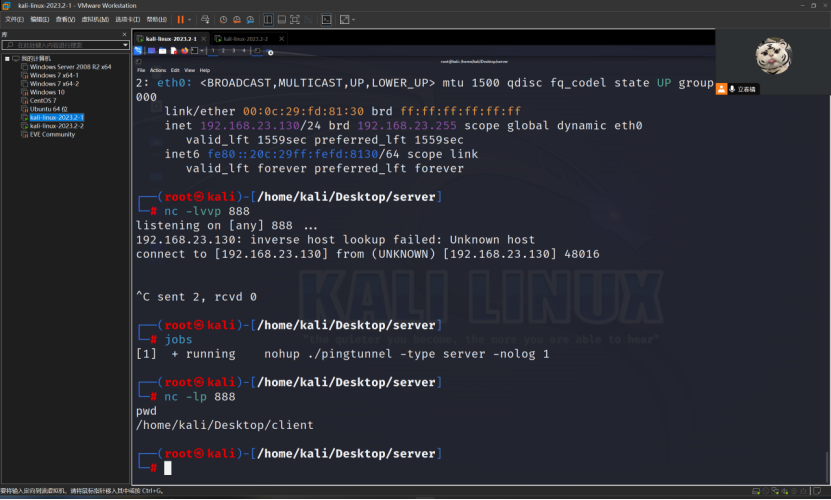Open the snapshot manager icon
This screenshot has width=831, height=500.
[250, 20]
